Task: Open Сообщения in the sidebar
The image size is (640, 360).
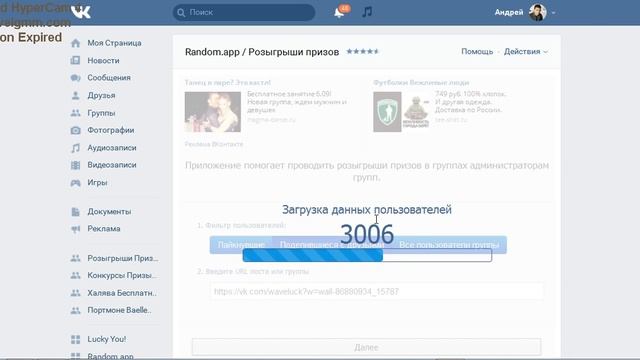Action: (x=109, y=78)
